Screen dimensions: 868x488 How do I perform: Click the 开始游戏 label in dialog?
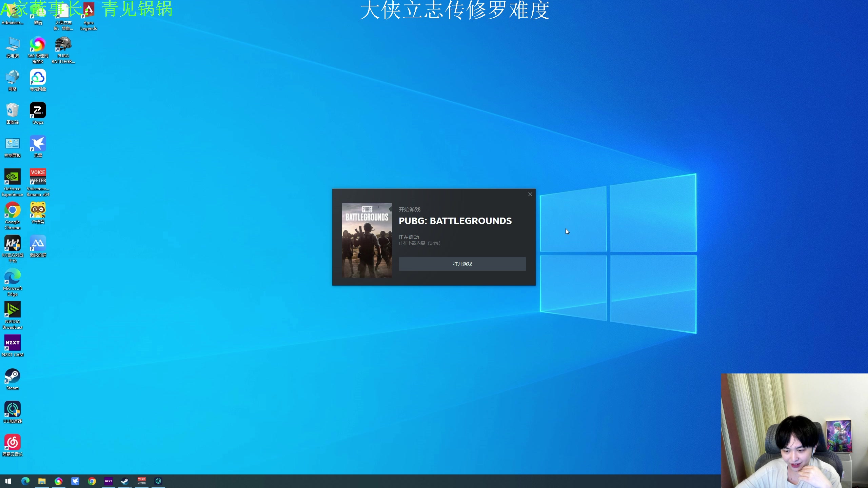coord(409,210)
